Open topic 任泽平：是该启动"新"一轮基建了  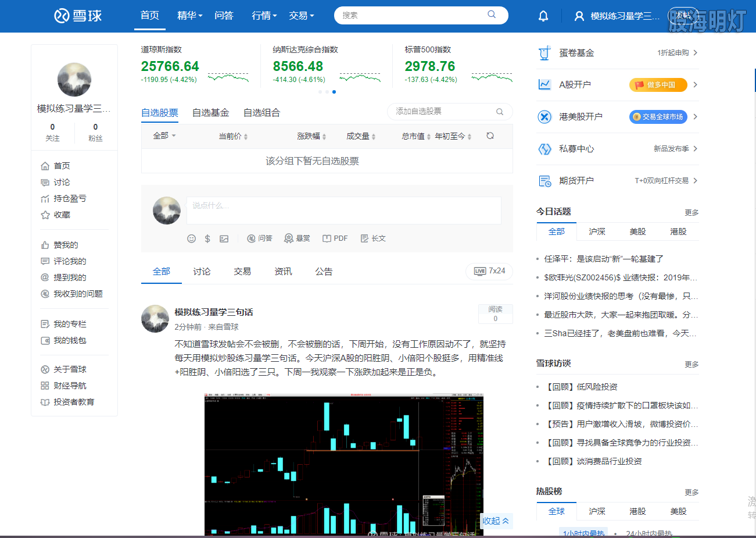604,259
